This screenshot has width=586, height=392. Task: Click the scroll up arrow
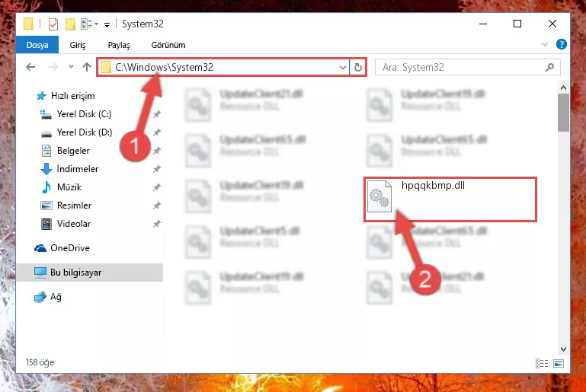click(563, 88)
